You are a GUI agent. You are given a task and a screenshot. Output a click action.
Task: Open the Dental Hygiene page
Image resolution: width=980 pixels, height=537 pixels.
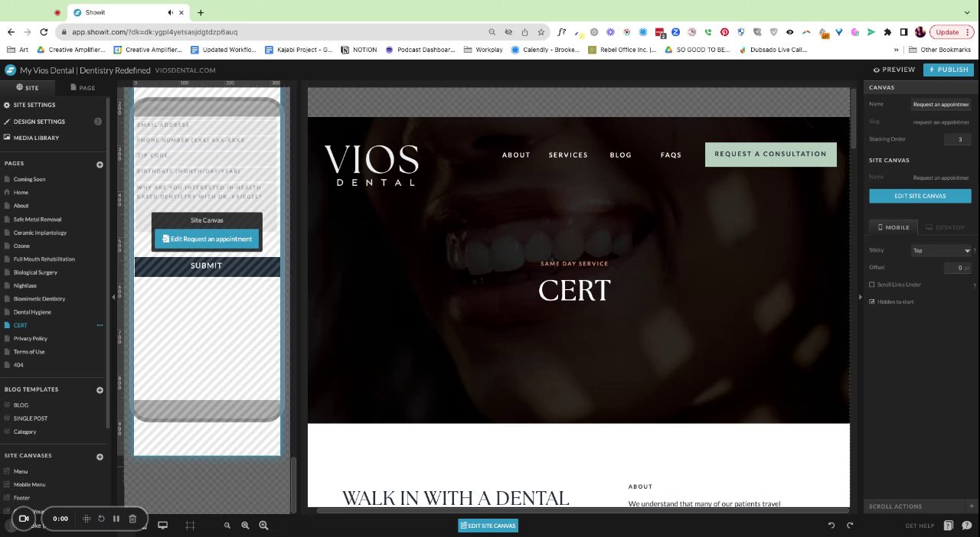click(x=32, y=312)
